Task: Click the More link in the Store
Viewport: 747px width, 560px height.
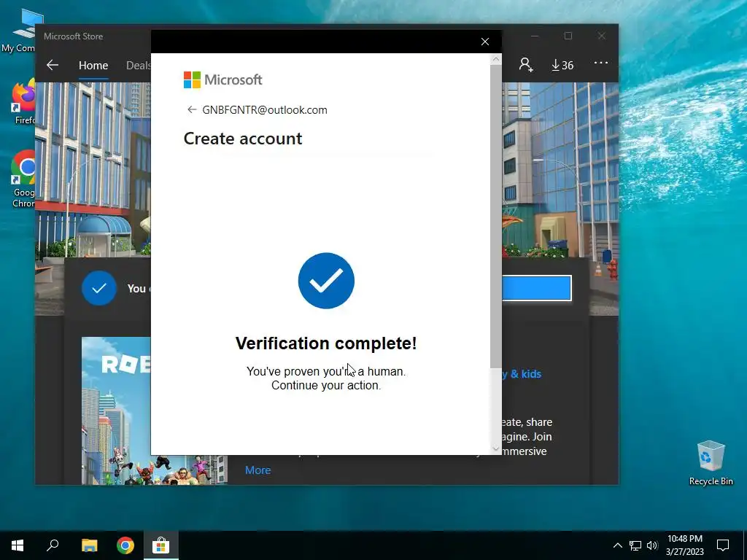Action: pos(258,470)
